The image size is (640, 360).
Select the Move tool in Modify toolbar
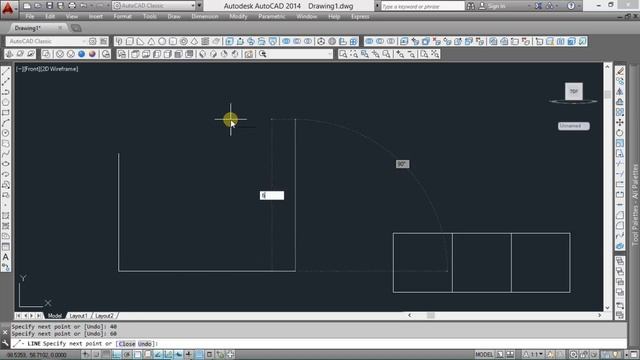[x=620, y=122]
